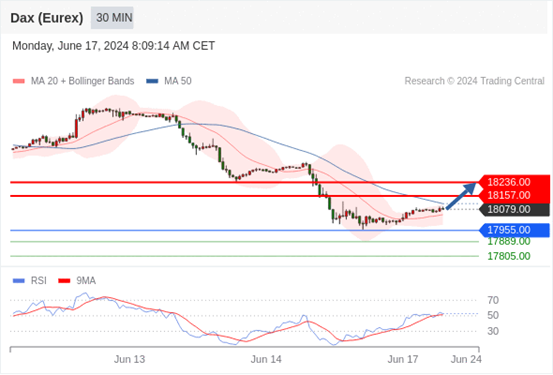Click the blue upward forecast arrow
This screenshot has height=375, width=553.
[461, 196]
